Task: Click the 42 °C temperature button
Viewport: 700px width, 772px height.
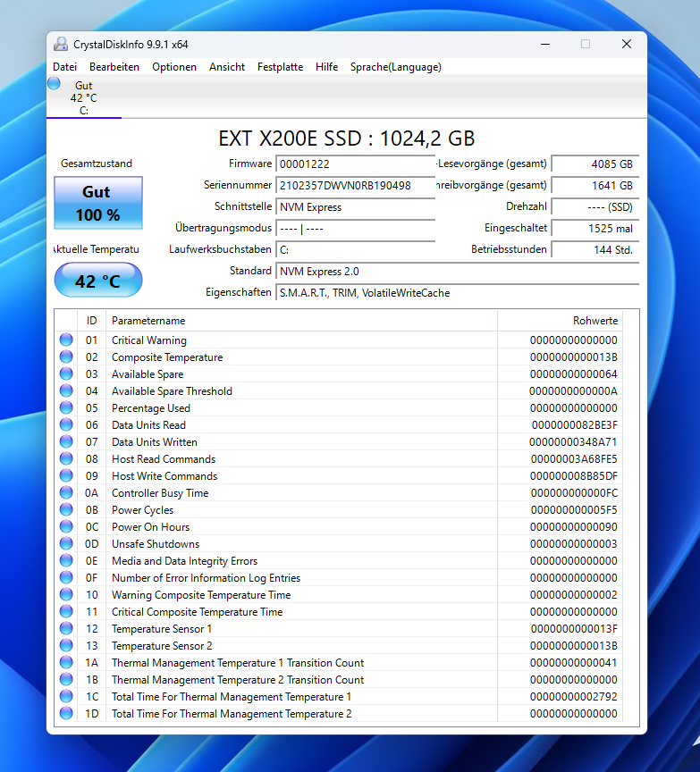Action: 98,281
